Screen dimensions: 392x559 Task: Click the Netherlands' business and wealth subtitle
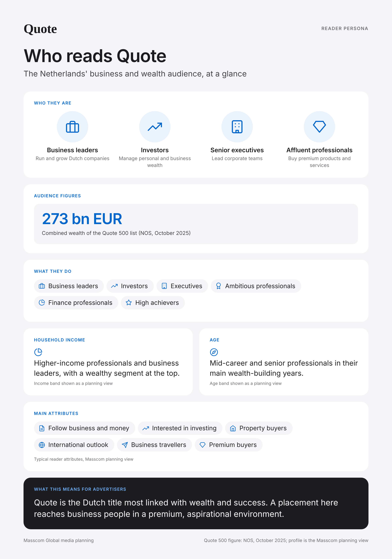135,74
